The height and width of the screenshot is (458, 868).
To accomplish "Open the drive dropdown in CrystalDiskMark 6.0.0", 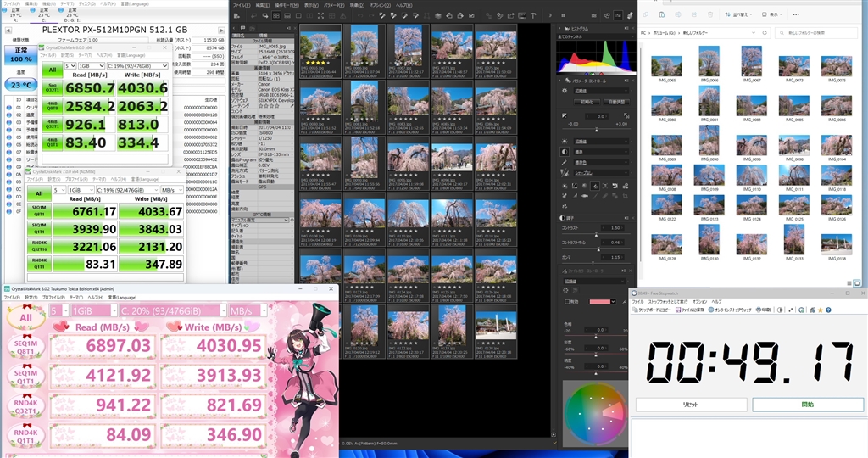I will (x=137, y=65).
